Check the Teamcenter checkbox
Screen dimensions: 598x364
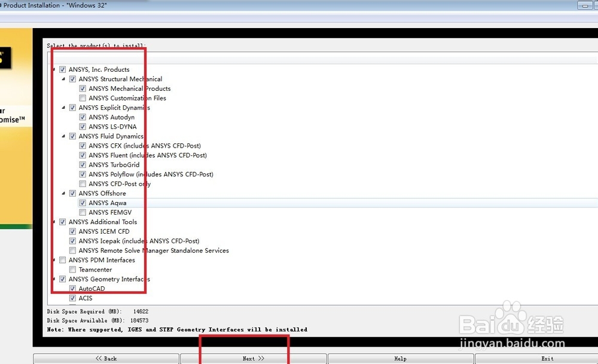72,270
